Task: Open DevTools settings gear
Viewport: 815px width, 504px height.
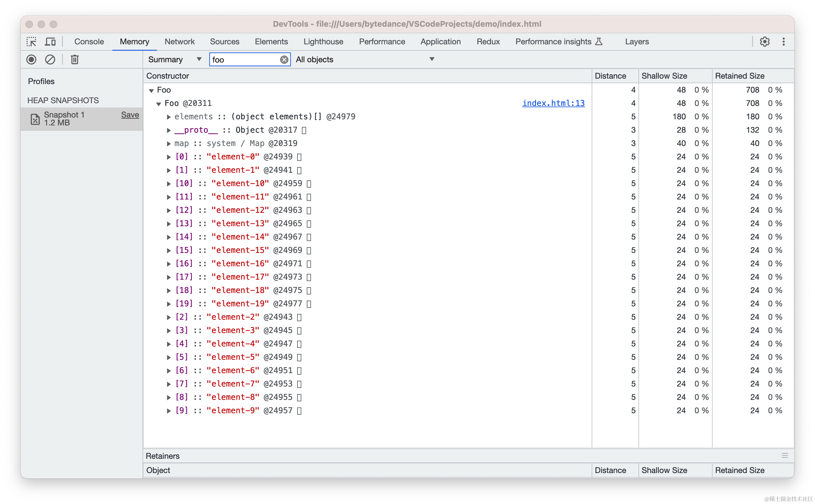Action: point(765,42)
